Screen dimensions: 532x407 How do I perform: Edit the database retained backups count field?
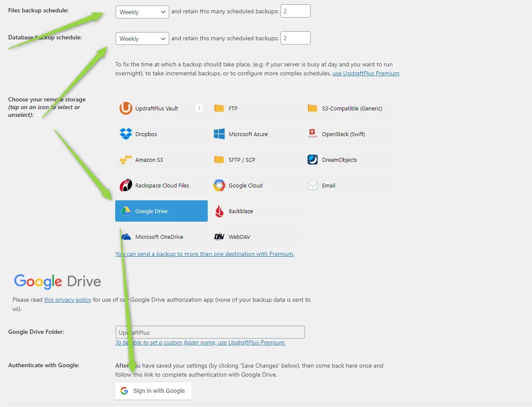(x=296, y=38)
